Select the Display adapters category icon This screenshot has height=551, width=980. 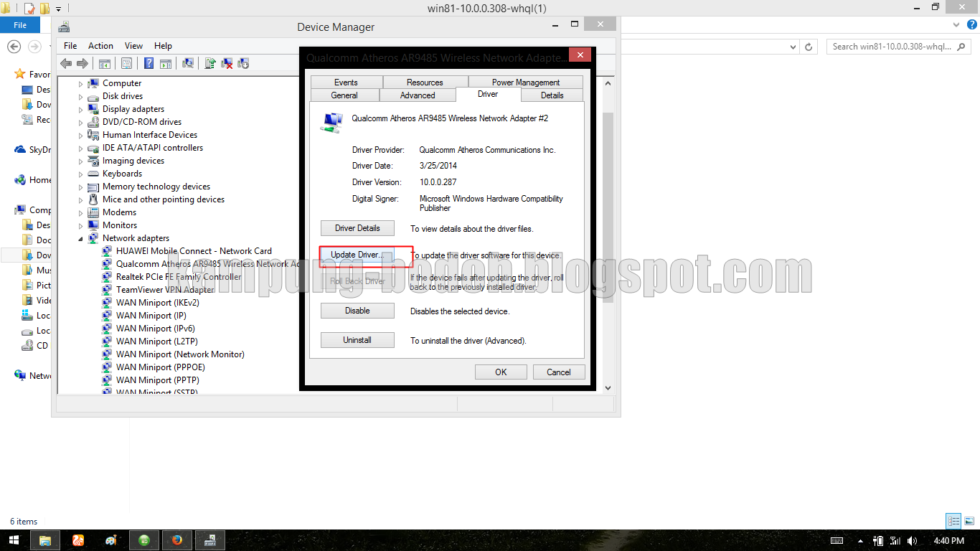pyautogui.click(x=93, y=109)
